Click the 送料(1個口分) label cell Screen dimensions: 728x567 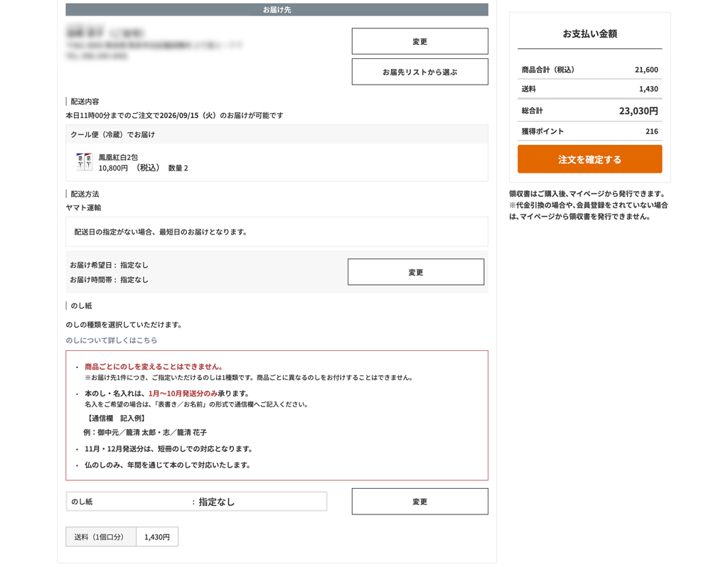click(101, 537)
